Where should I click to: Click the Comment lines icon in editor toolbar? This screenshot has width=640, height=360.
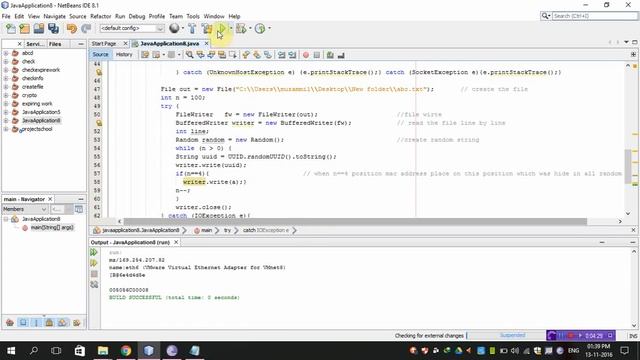(330, 55)
